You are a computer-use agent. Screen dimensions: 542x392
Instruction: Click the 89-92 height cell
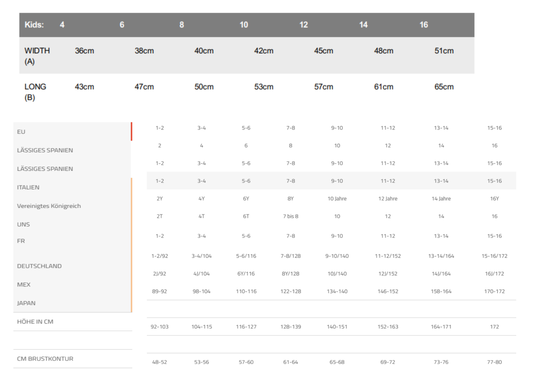(x=159, y=291)
